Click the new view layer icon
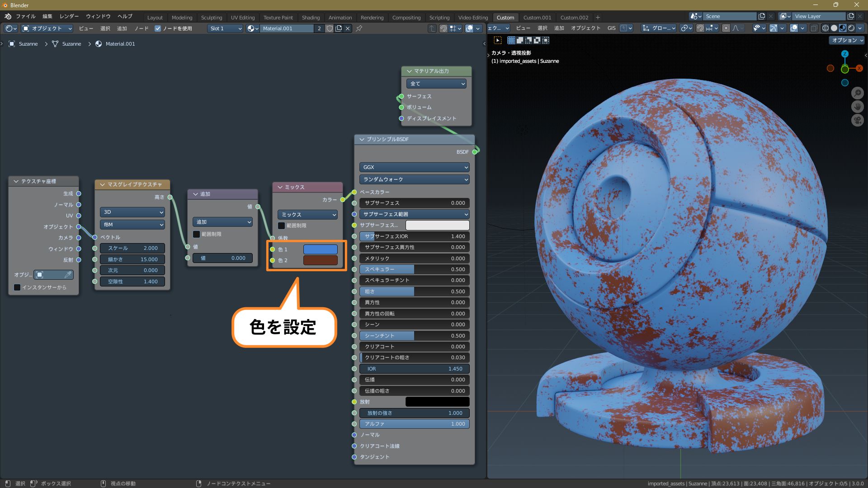 coord(851,17)
